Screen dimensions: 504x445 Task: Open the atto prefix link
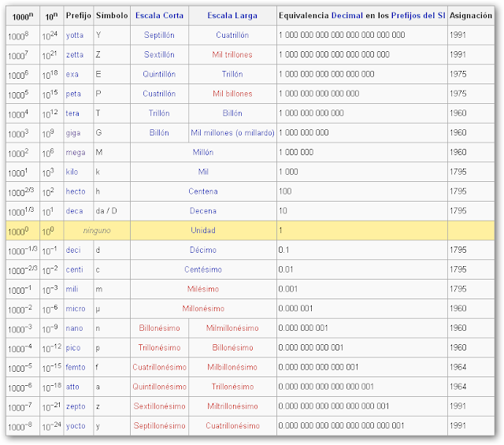[72, 388]
